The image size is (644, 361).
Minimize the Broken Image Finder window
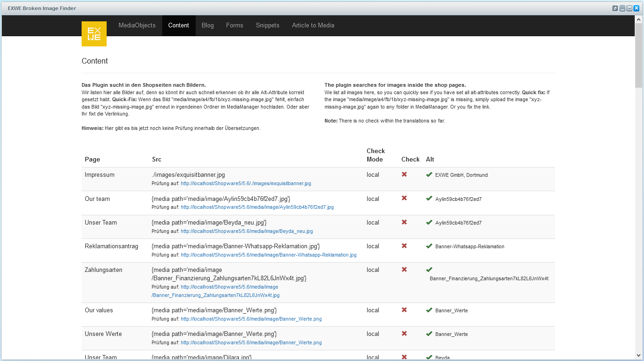pos(623,8)
